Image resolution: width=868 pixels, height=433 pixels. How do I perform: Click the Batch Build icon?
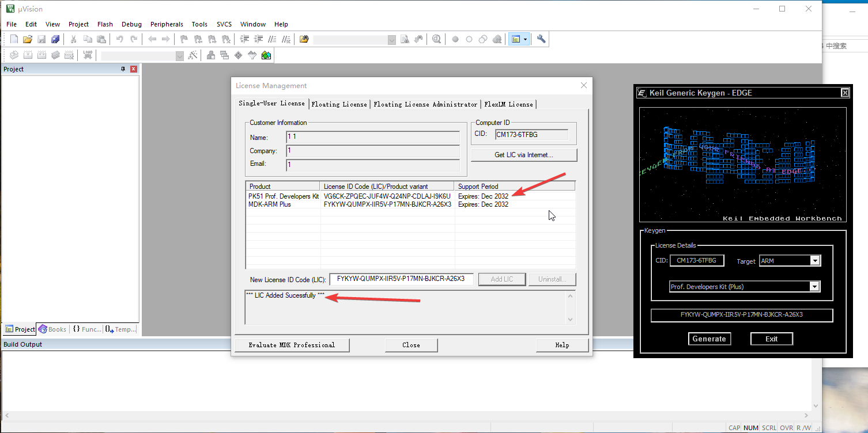point(56,55)
